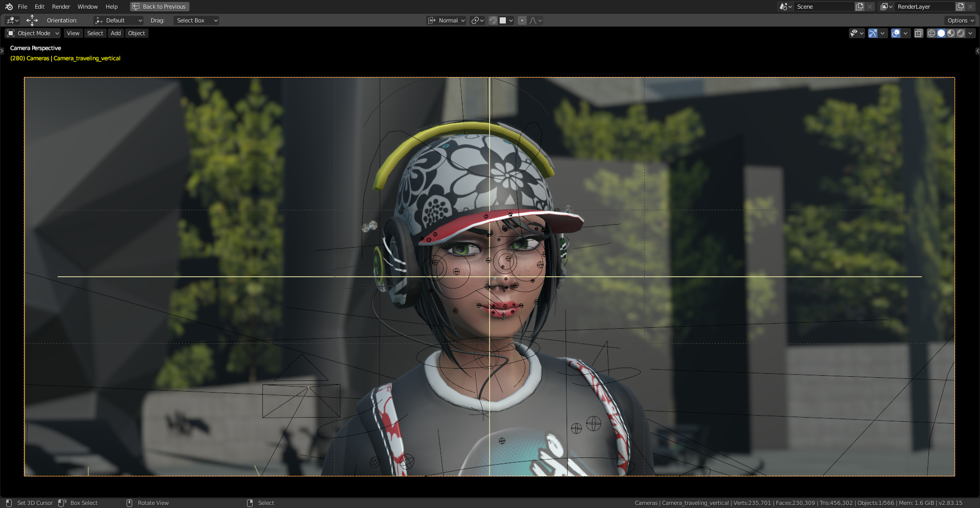The height and width of the screenshot is (508, 980).
Task: Open proportional falloff curve options
Action: pyautogui.click(x=535, y=20)
